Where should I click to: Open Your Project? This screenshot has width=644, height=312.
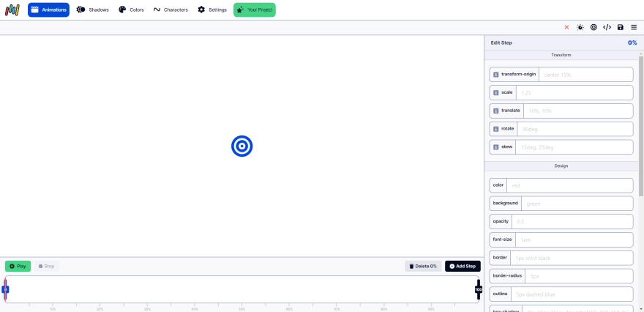tap(255, 10)
